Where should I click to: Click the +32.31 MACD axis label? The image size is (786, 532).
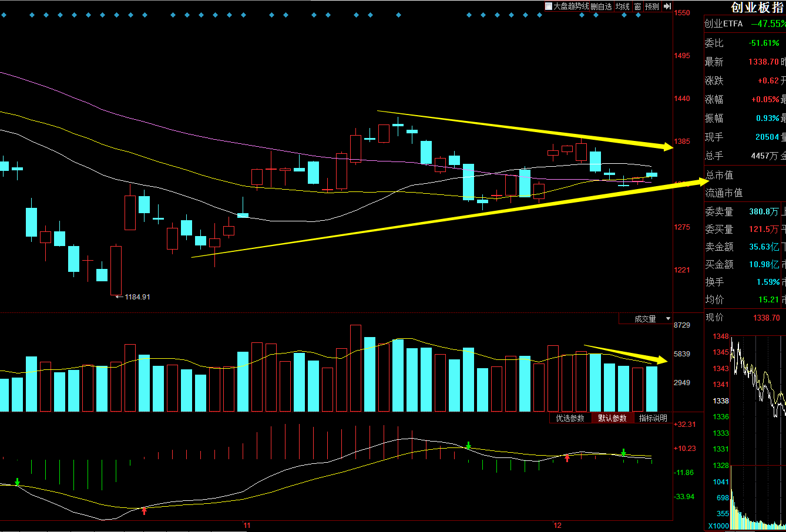[684, 424]
